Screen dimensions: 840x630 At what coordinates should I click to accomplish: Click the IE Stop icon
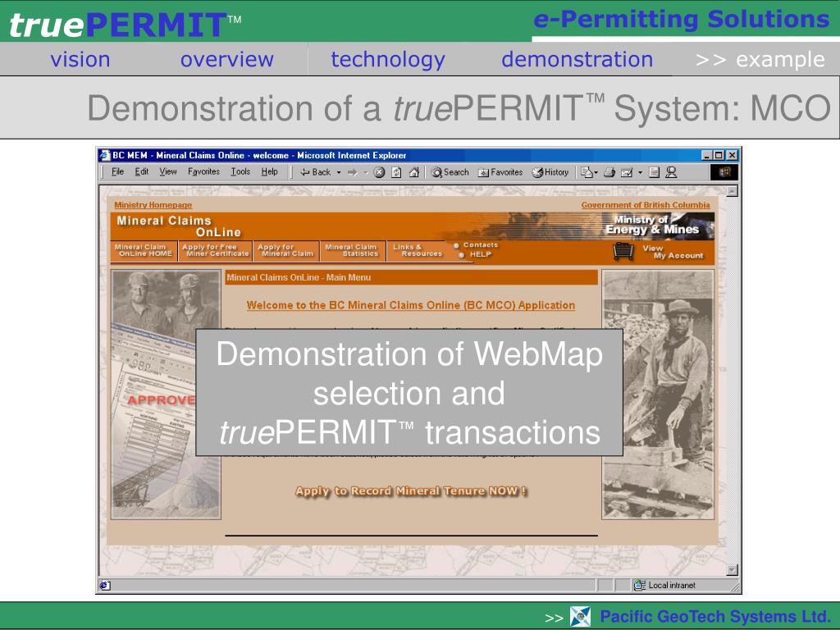(x=379, y=172)
